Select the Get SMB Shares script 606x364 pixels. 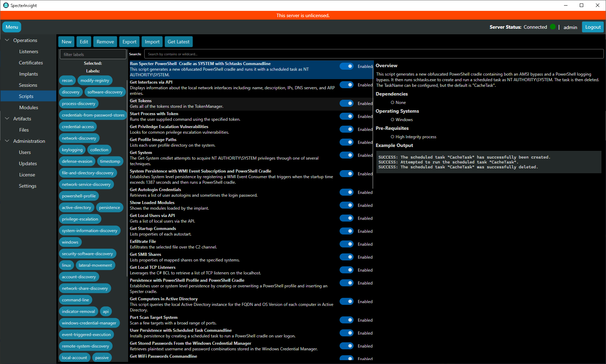pyautogui.click(x=251, y=257)
